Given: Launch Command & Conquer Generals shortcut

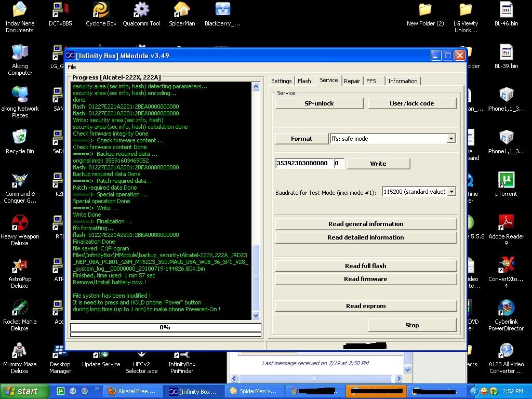Looking at the screenshot, I should pyautogui.click(x=20, y=188).
